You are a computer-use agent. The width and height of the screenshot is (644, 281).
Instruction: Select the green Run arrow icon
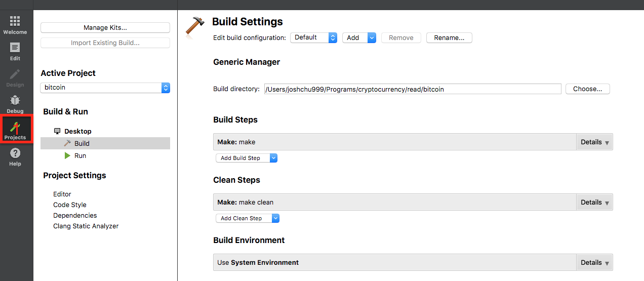(x=67, y=155)
